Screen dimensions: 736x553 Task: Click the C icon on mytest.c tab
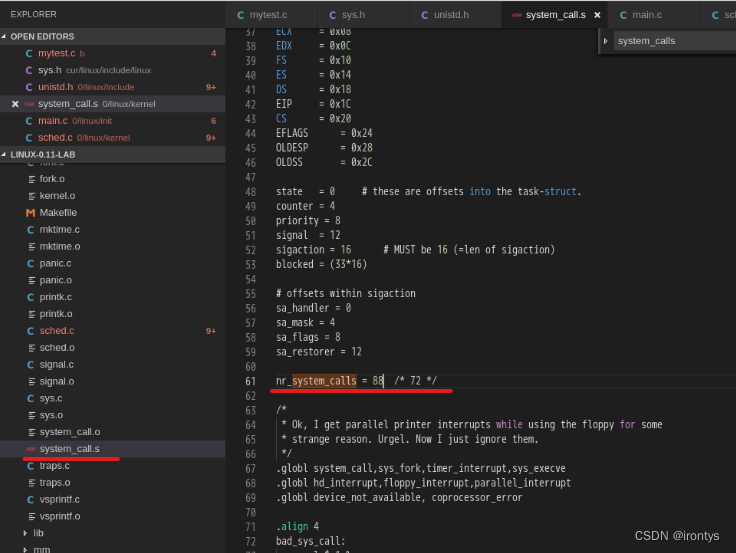pos(240,15)
